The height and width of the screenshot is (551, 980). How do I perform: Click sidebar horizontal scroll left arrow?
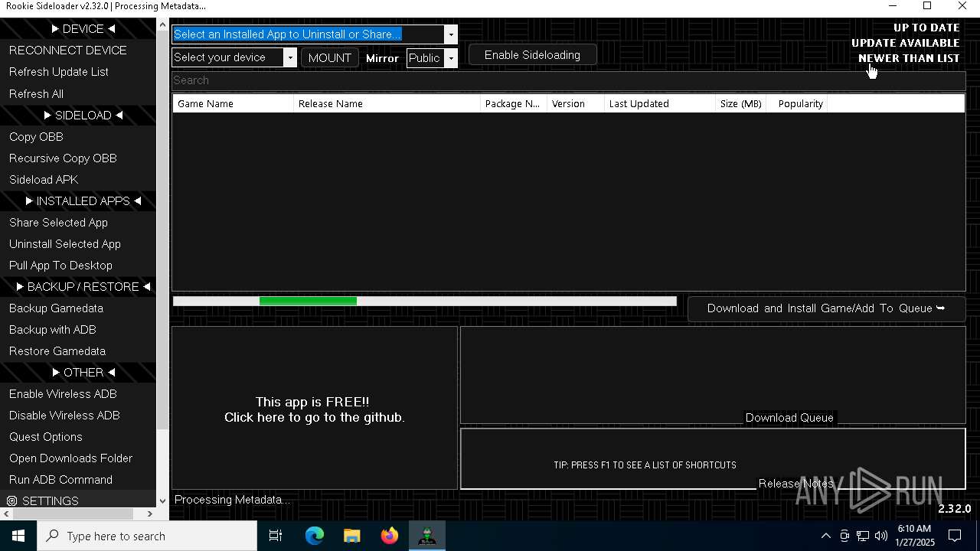pyautogui.click(x=6, y=514)
